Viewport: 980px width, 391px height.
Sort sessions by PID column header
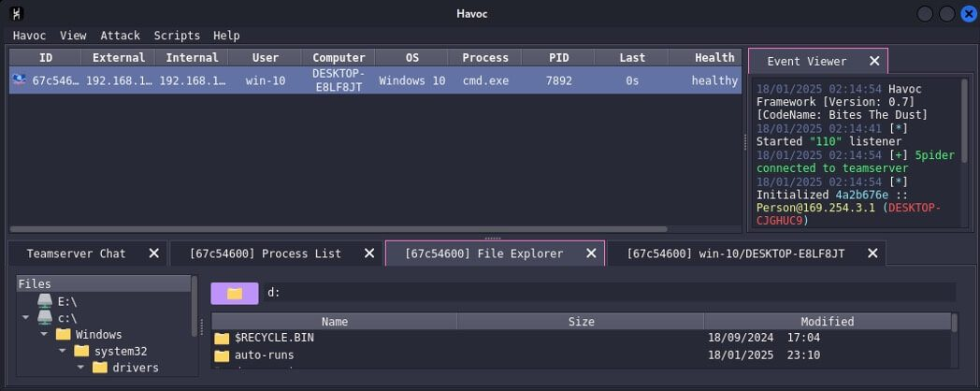[559, 58]
